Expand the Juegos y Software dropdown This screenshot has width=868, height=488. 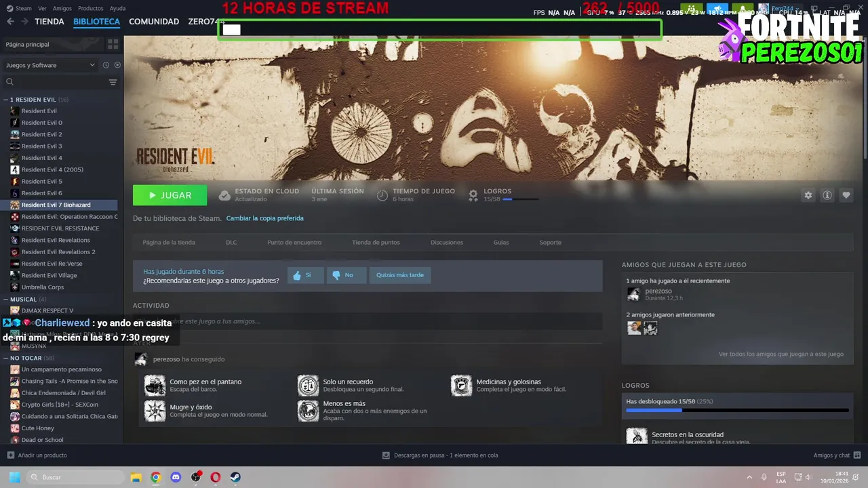(x=51, y=65)
